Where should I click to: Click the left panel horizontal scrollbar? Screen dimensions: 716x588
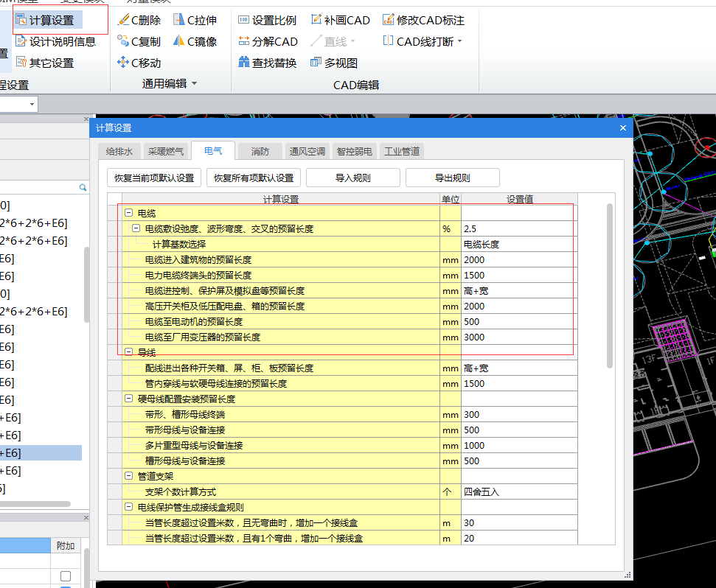click(35, 504)
